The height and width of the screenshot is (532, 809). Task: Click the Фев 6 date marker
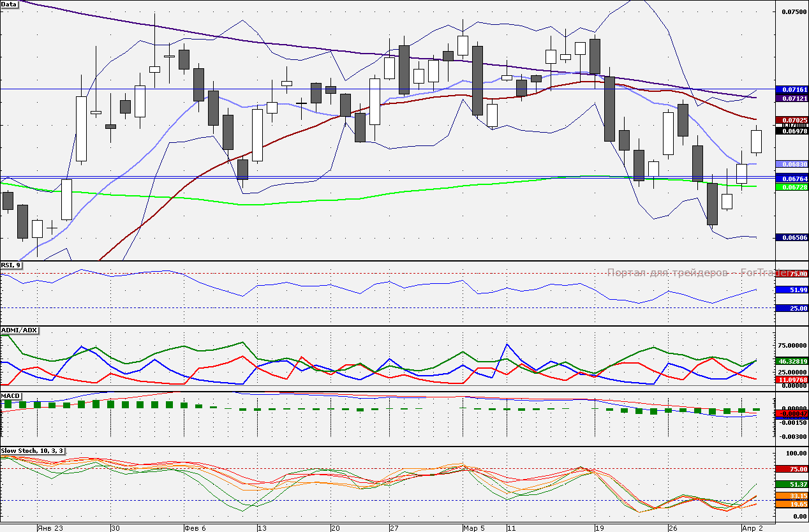pos(195,528)
